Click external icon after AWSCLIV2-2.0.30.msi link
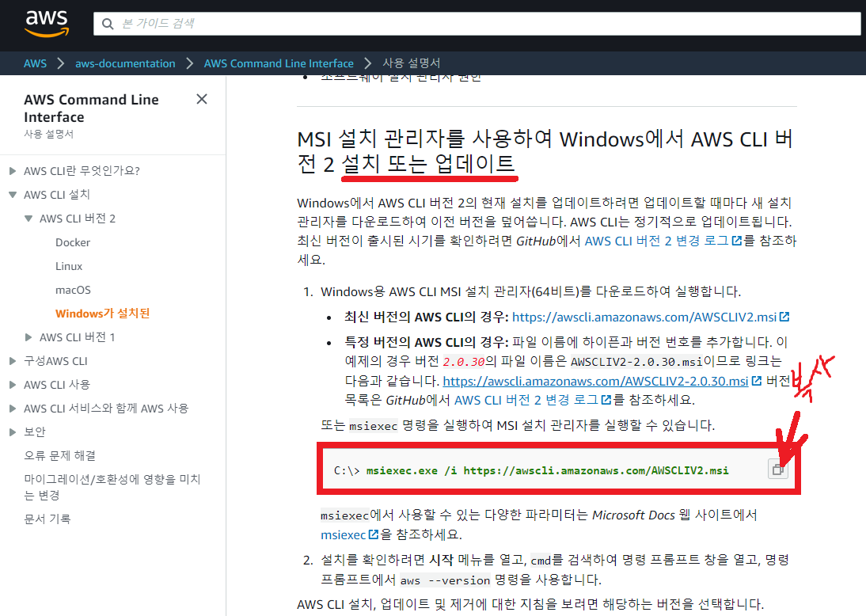Viewport: 866px width, 616px height. point(757,381)
